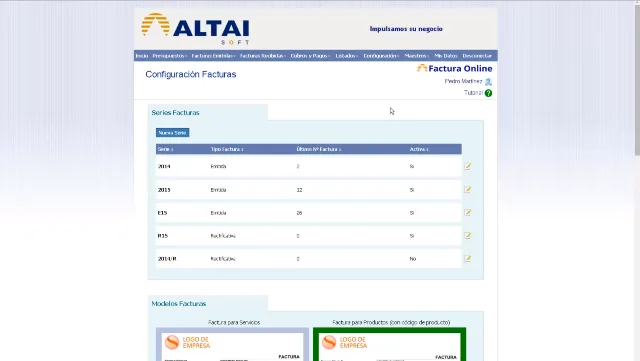Open the Pedro Martinez user profile icon
The image size is (640, 361).
click(488, 82)
